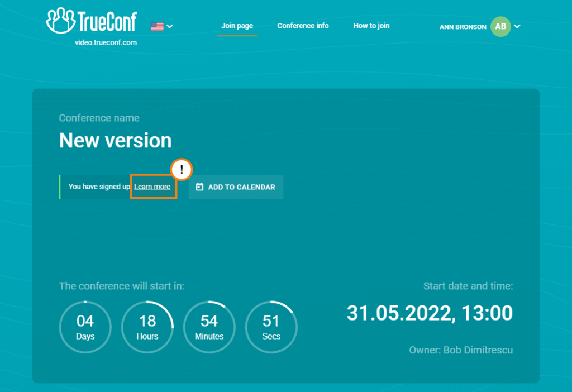Click the calendar icon
This screenshot has width=572, height=392.
point(199,187)
